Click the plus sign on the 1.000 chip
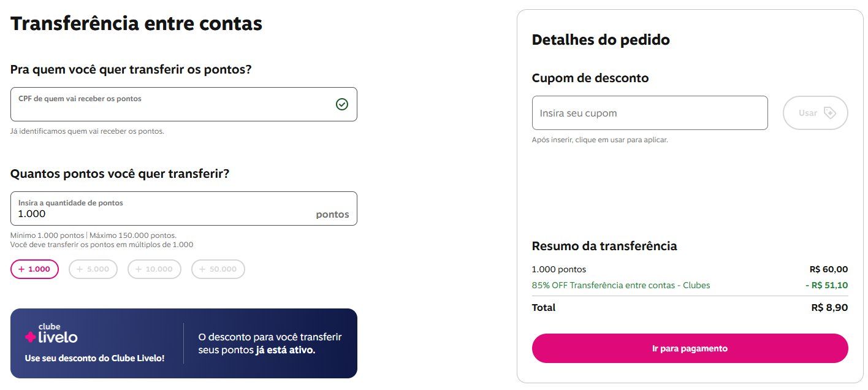Image resolution: width=868 pixels, height=390 pixels. point(21,269)
